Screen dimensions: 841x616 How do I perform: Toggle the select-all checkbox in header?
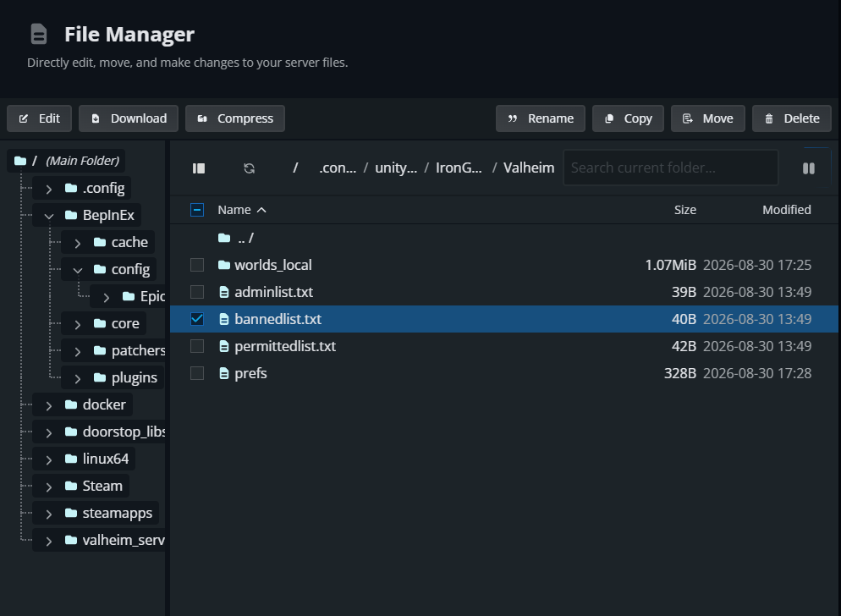pos(197,210)
